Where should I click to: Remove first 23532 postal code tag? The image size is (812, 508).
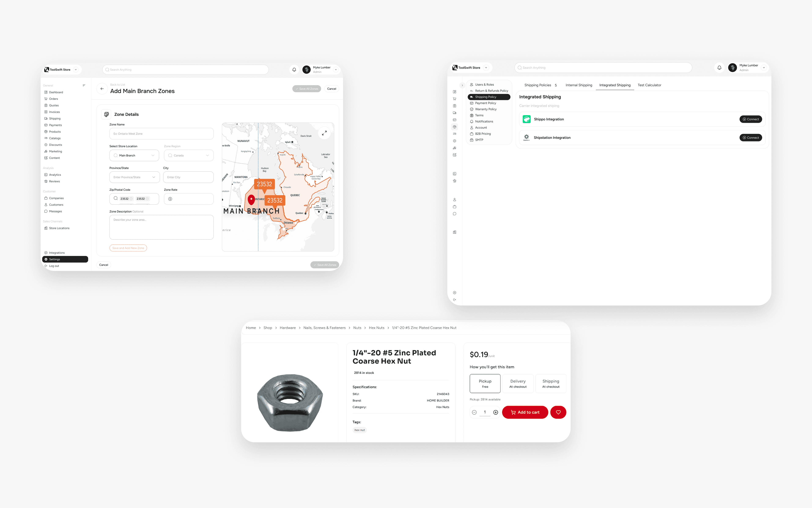pyautogui.click(x=131, y=199)
